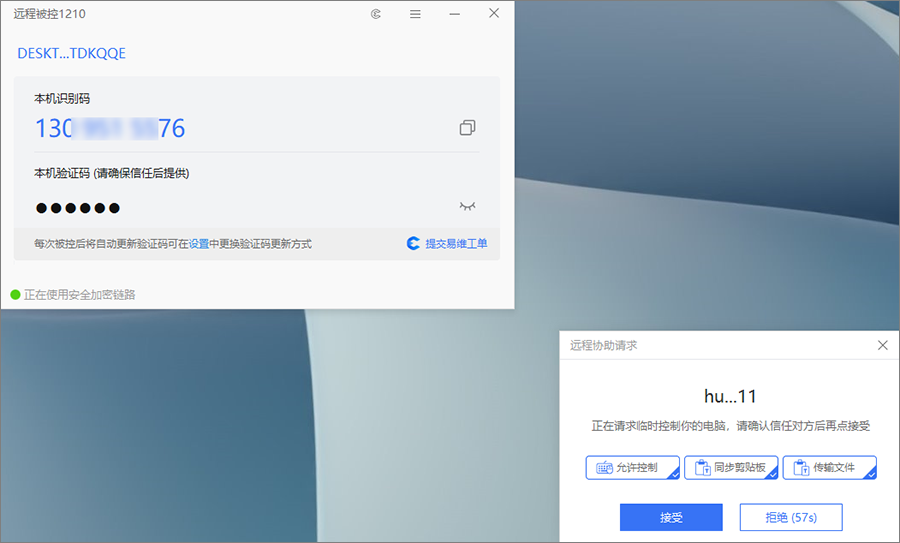The image size is (900, 543).
Task: Open the hamburger menu in title bar
Action: pos(415,14)
